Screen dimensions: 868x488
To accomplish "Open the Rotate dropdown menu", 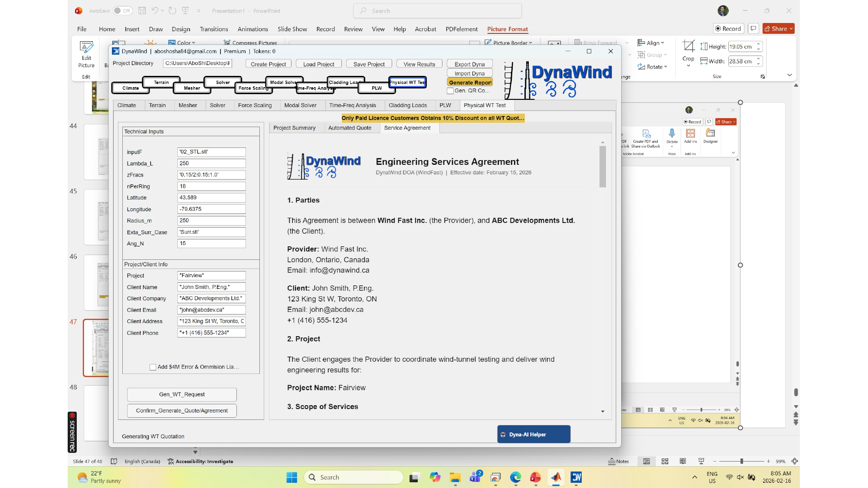I will [653, 67].
